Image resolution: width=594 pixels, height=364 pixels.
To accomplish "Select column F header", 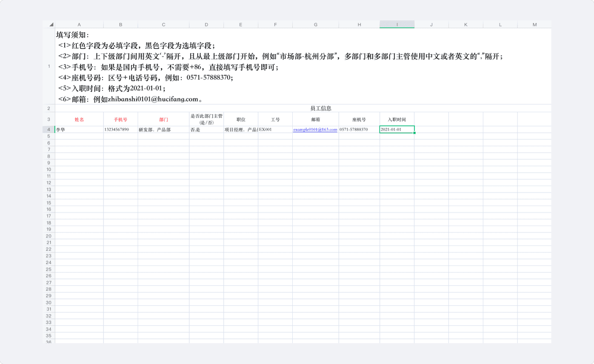I will point(275,25).
